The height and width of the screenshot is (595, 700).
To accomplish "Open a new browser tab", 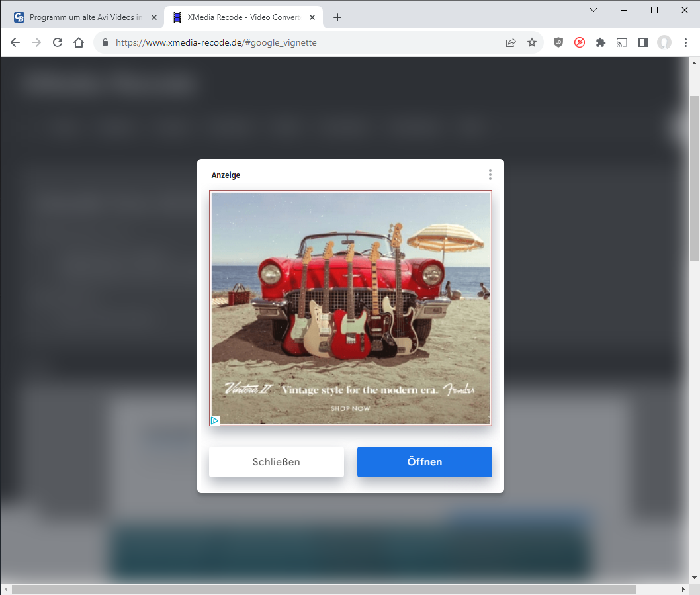I will [337, 17].
